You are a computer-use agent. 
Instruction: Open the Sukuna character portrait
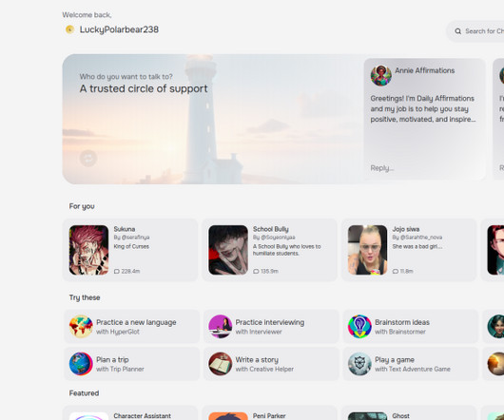88,250
